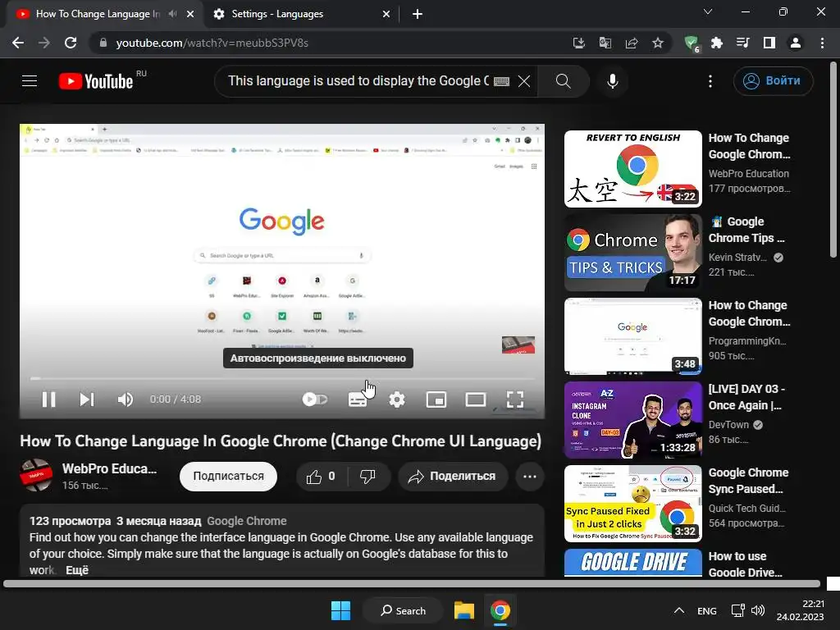Select the How To Change Language tab
Screen dimensions: 840x630
(98, 14)
